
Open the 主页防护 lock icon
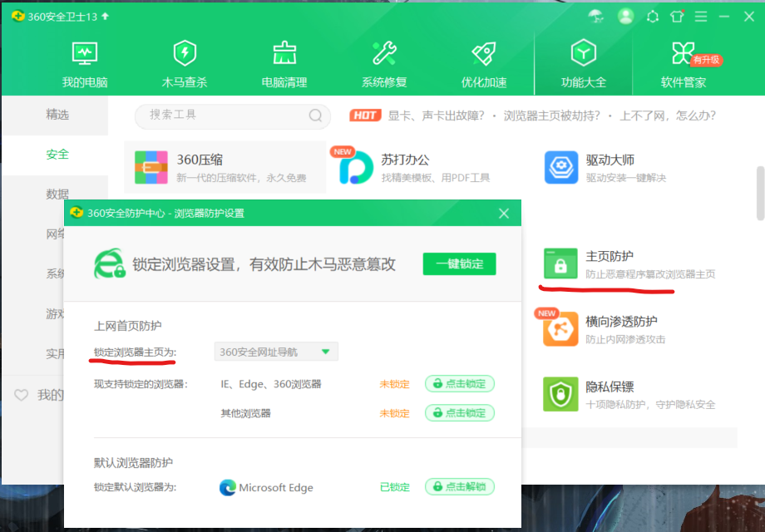point(560,263)
